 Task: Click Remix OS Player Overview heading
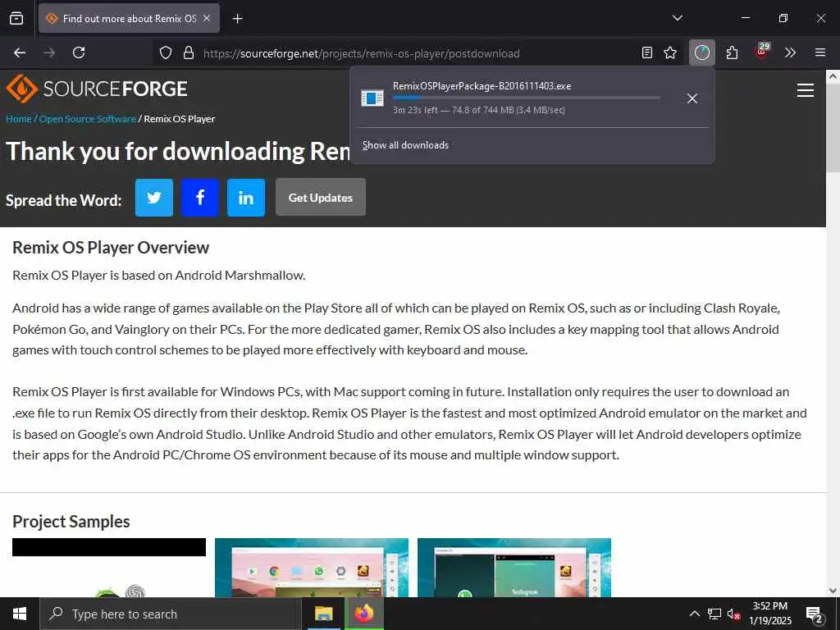(x=111, y=248)
